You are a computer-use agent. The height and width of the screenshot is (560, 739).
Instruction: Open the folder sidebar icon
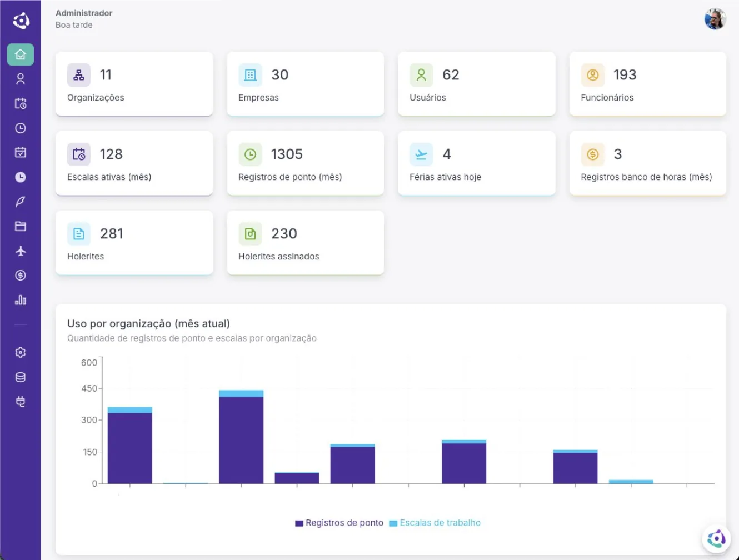[21, 226]
